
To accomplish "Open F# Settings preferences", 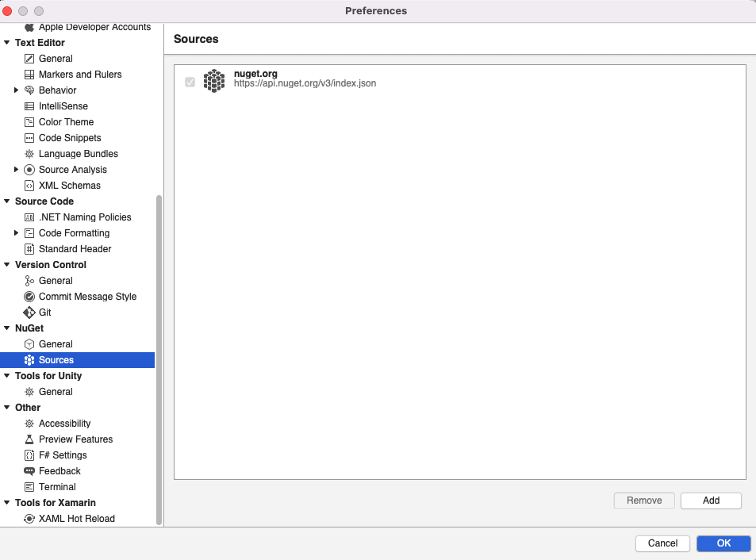I will (x=63, y=455).
